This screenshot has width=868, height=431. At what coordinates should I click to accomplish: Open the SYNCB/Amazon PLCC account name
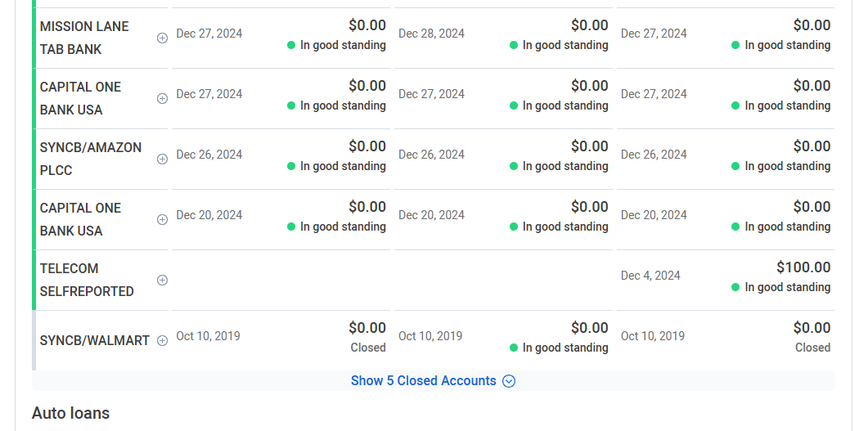(91, 159)
